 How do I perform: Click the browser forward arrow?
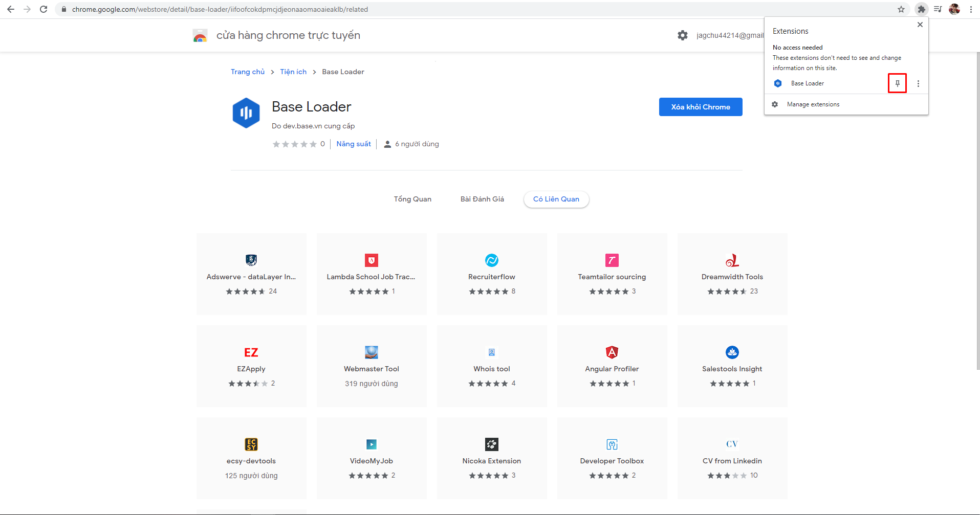(27, 9)
